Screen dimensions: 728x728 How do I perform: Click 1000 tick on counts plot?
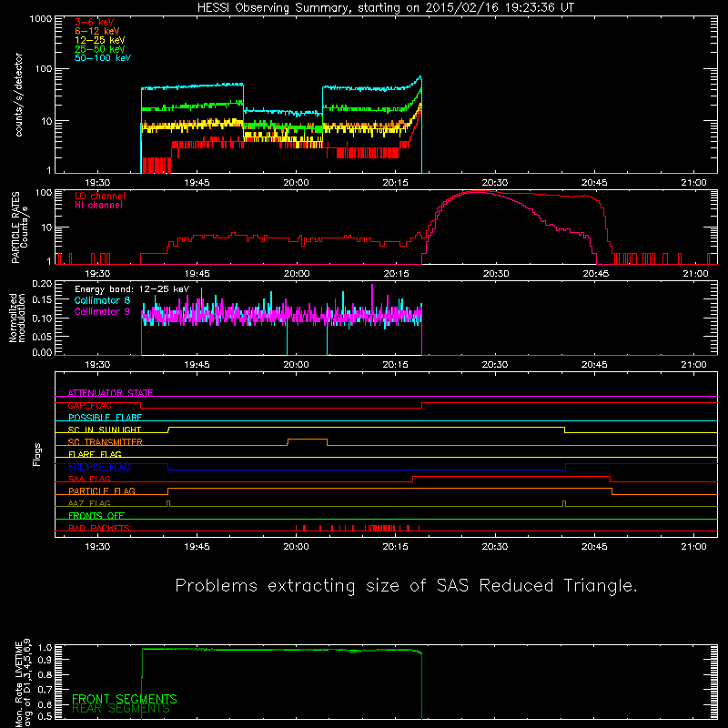(x=41, y=19)
